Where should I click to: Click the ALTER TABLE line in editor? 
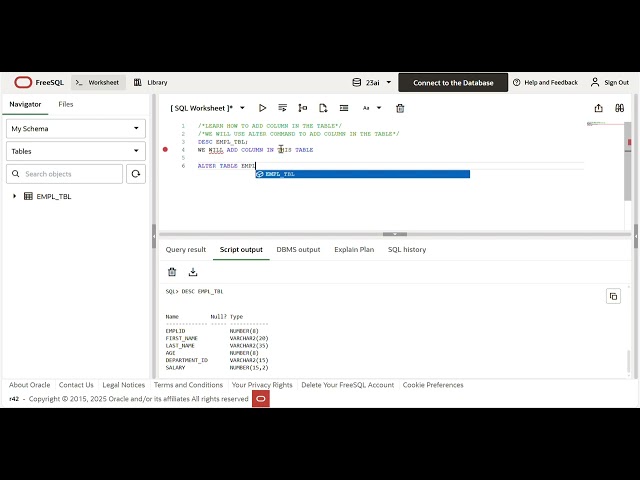227,166
